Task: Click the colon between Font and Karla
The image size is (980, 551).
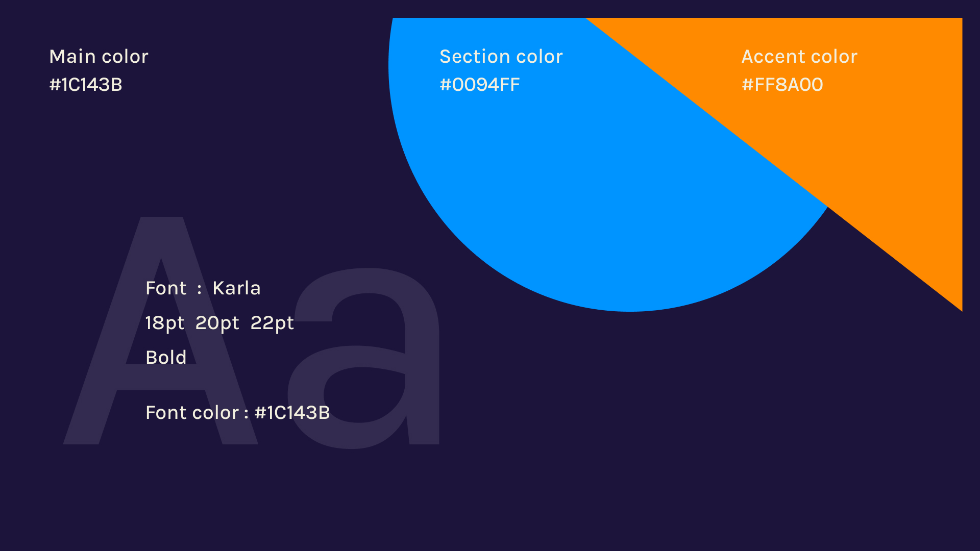Action: pos(199,289)
